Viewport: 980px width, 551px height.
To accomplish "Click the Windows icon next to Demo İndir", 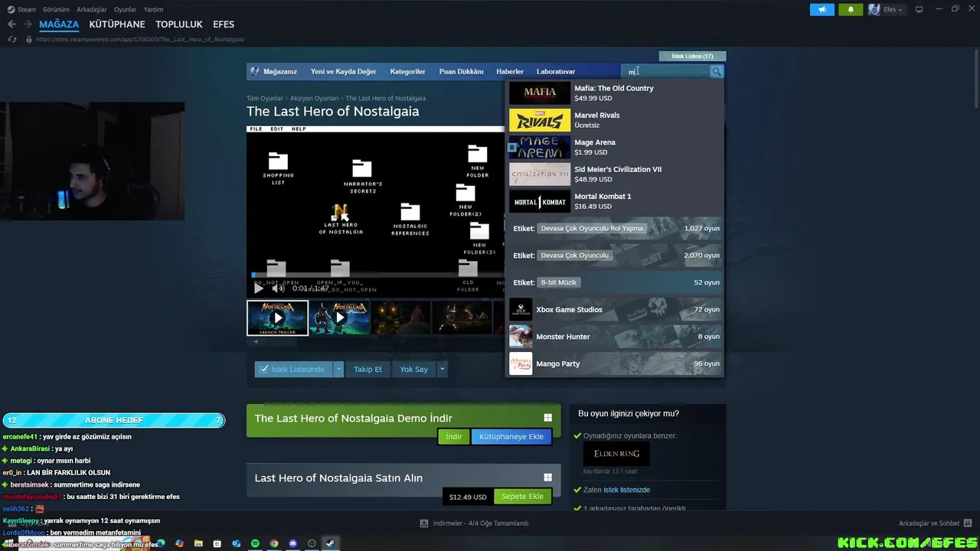I will (547, 418).
